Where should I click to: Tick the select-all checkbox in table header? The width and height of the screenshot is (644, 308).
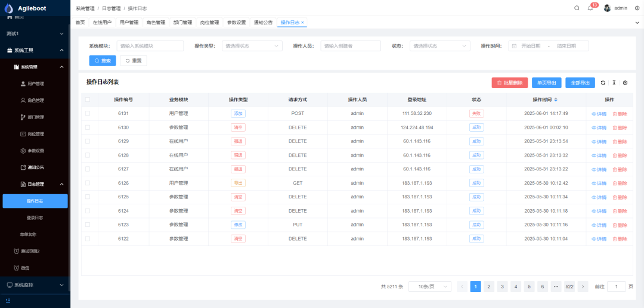(x=88, y=99)
